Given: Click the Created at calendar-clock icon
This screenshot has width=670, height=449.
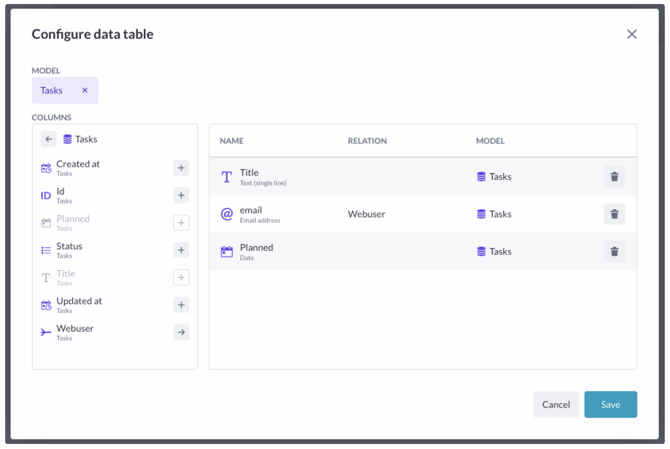Looking at the screenshot, I should [x=46, y=168].
